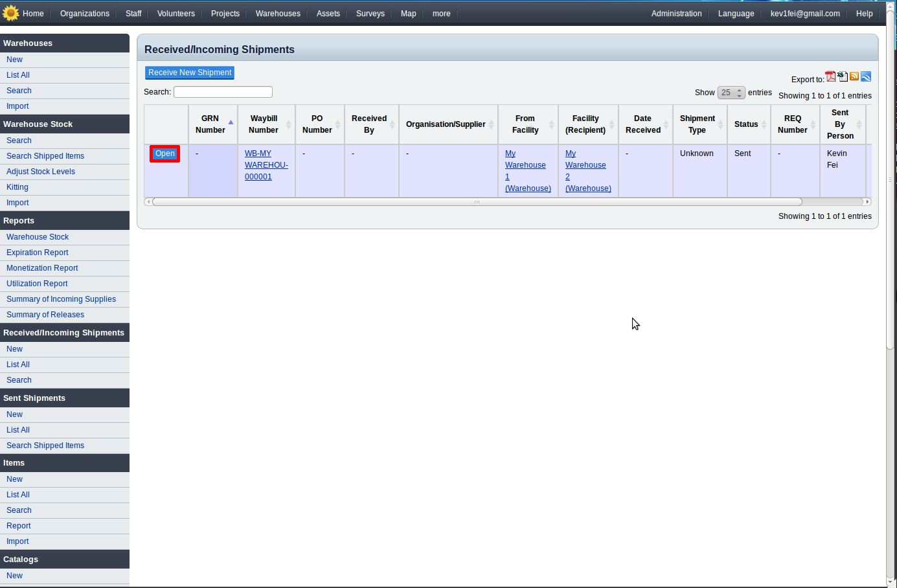Image resolution: width=897 pixels, height=588 pixels.
Task: Click the blue export icon after RSS
Action: pos(866,77)
